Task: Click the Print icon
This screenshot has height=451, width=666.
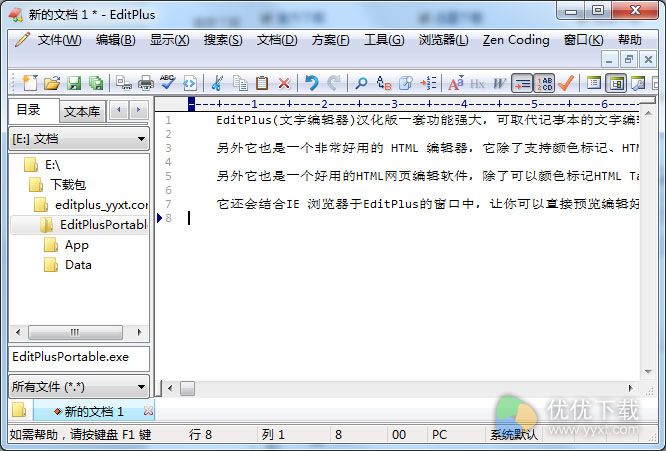Action: (146, 83)
